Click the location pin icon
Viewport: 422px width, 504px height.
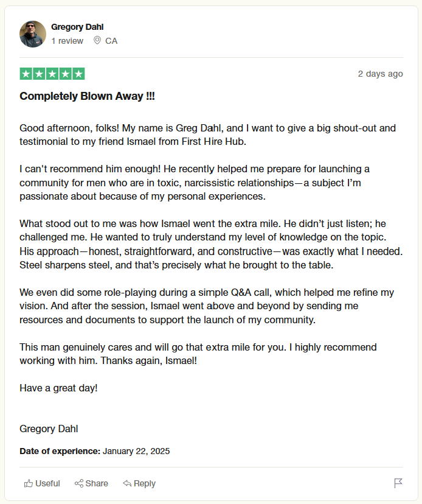(97, 41)
